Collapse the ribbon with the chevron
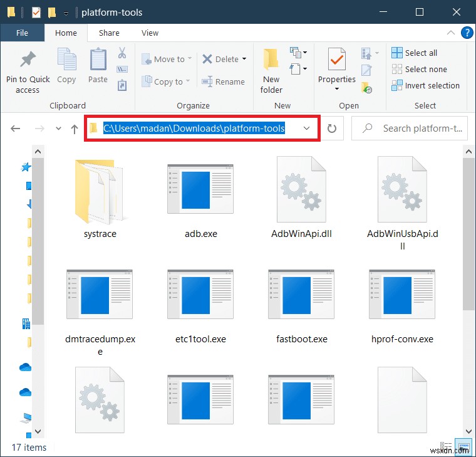The image size is (476, 457). 451,33
